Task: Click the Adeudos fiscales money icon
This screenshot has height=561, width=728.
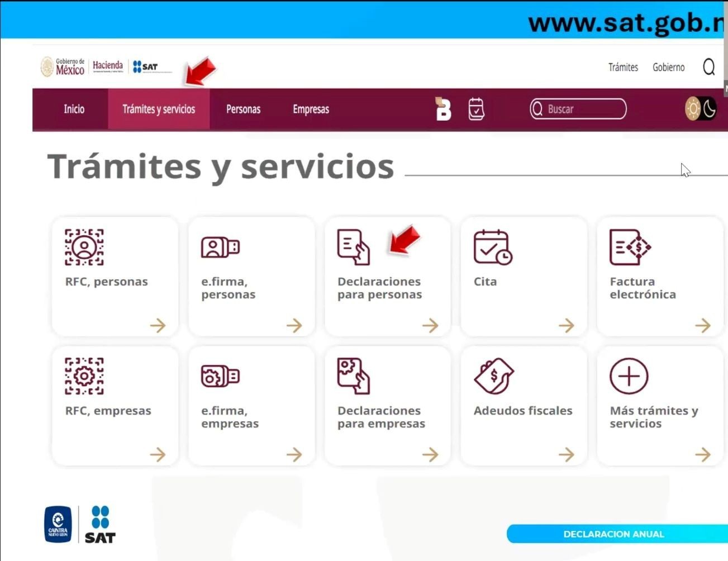Action: coord(493,376)
